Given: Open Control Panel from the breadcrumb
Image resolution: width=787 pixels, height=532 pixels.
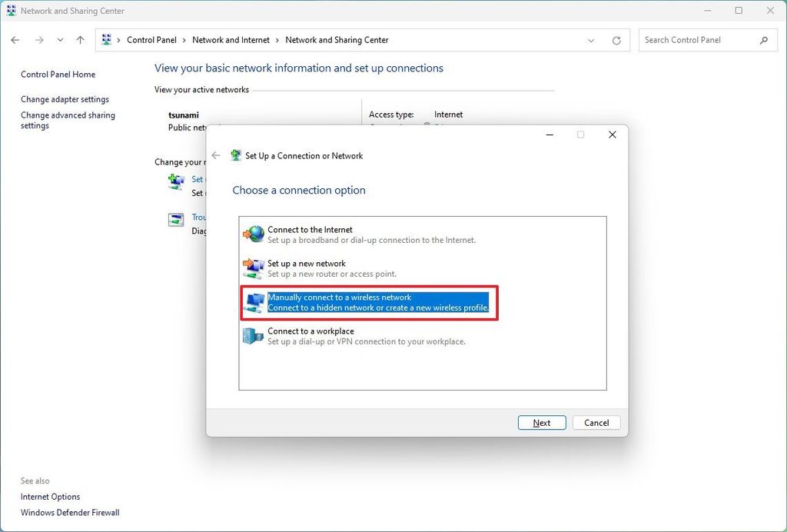Looking at the screenshot, I should pyautogui.click(x=151, y=39).
